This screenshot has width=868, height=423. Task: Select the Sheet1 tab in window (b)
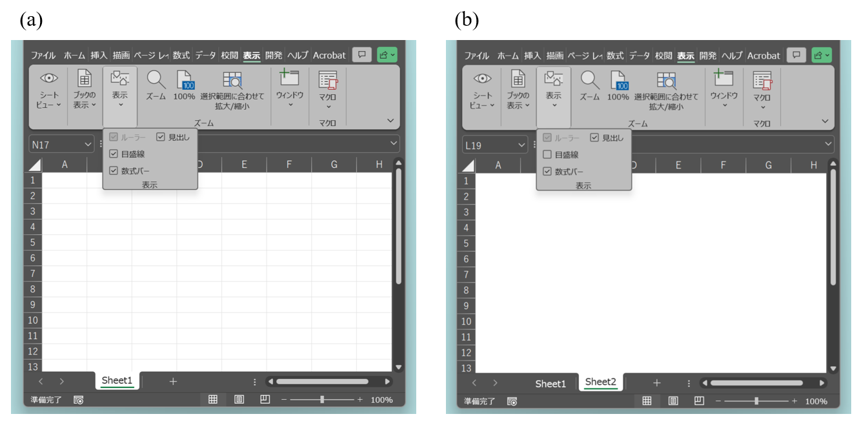click(x=550, y=384)
